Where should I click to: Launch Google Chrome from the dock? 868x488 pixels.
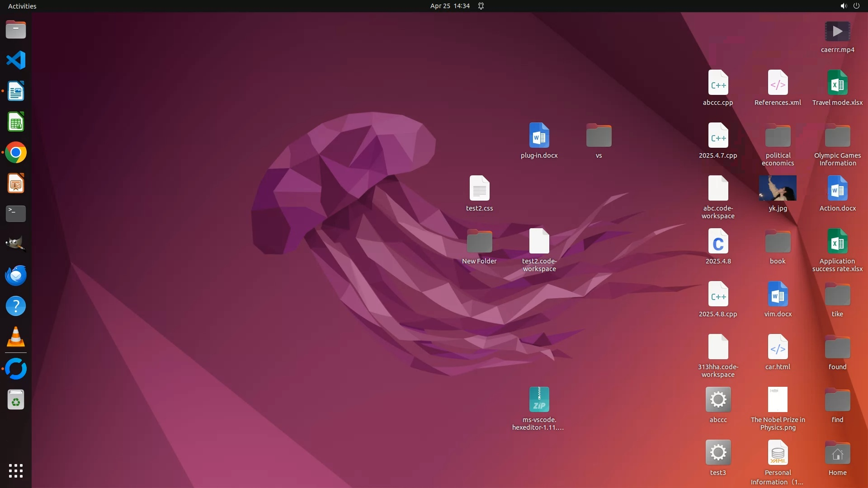coord(16,153)
